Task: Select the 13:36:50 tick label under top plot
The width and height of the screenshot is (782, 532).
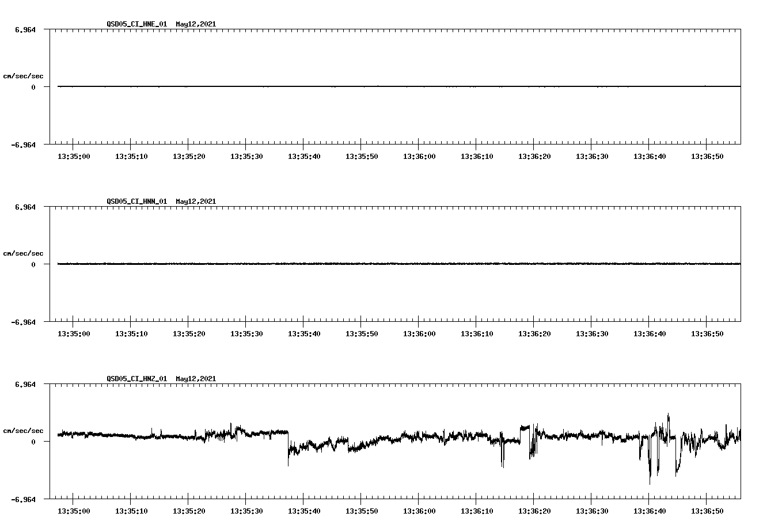Action: pyautogui.click(x=707, y=156)
